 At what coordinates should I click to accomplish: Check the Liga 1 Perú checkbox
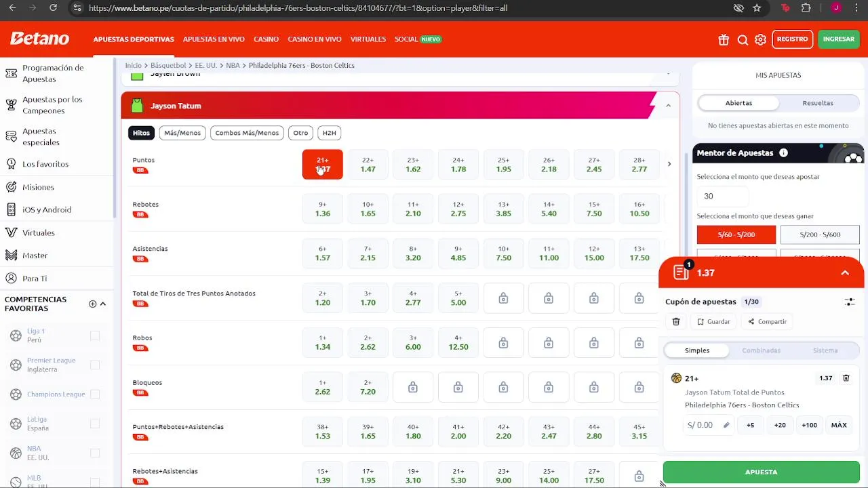tap(95, 335)
